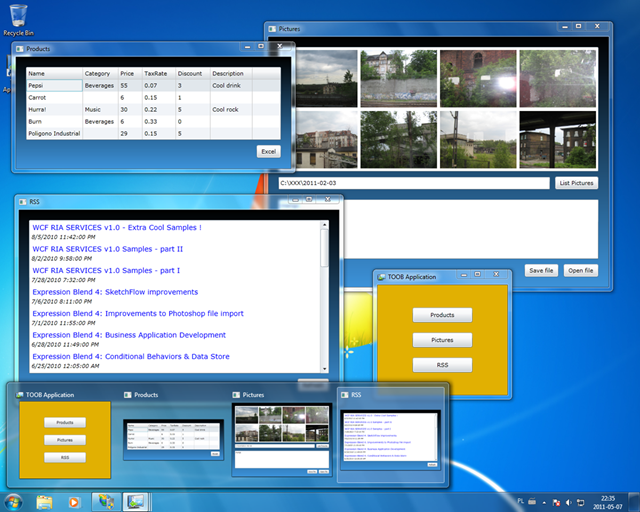
Task: Sort by Description column header
Action: 231,73
